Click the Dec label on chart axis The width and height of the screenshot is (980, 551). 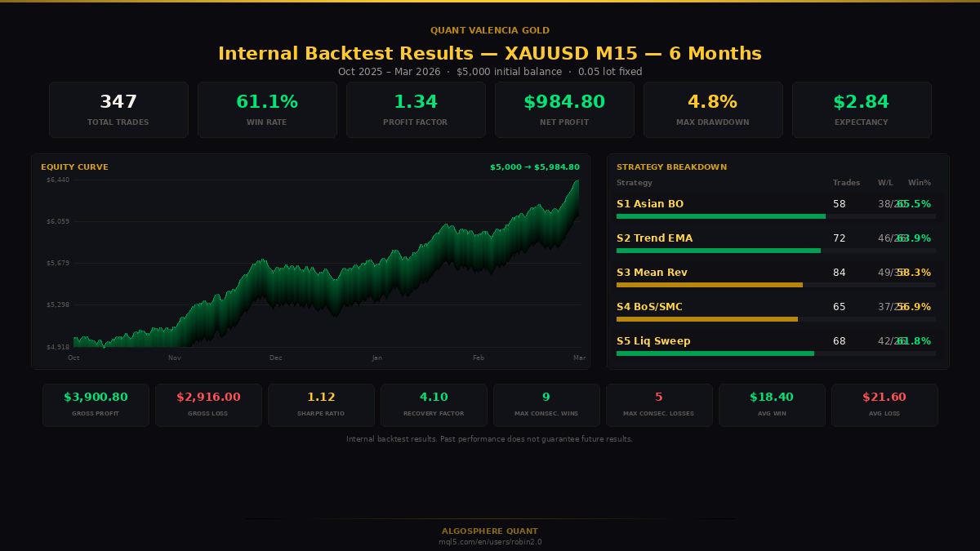point(276,358)
